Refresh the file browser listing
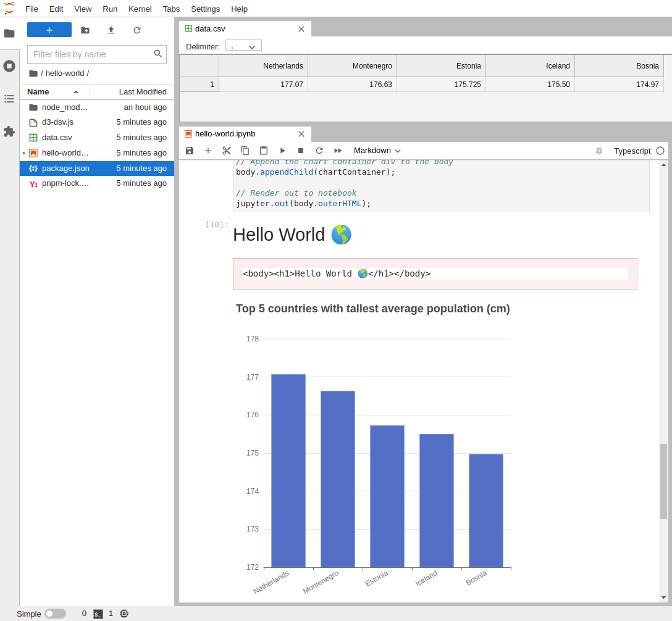Screen dimensions: 672x621 137,30
